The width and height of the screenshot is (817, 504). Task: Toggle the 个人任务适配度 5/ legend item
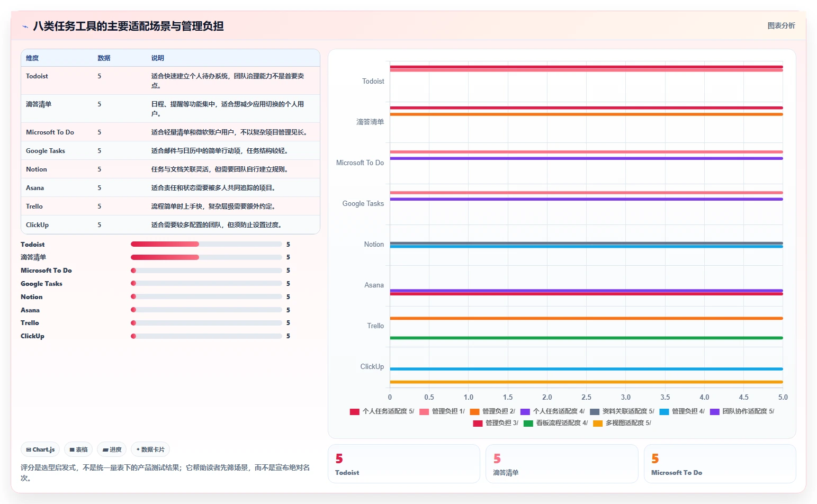tap(382, 411)
